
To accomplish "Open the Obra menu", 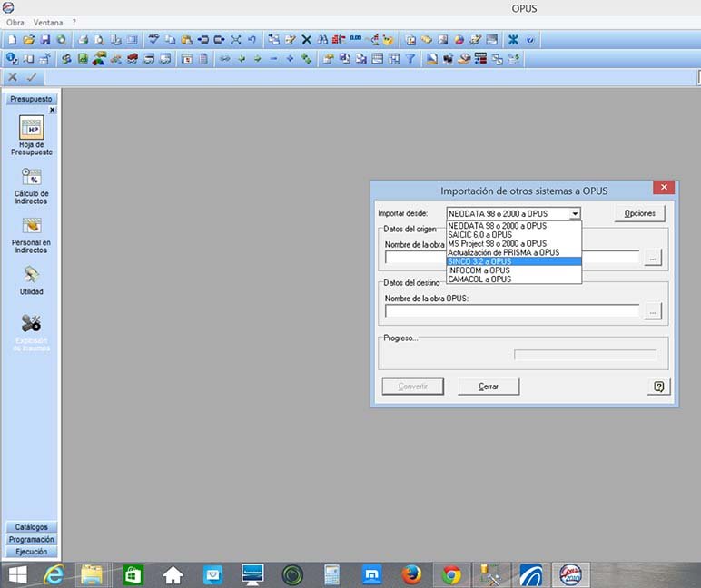I will coord(15,22).
